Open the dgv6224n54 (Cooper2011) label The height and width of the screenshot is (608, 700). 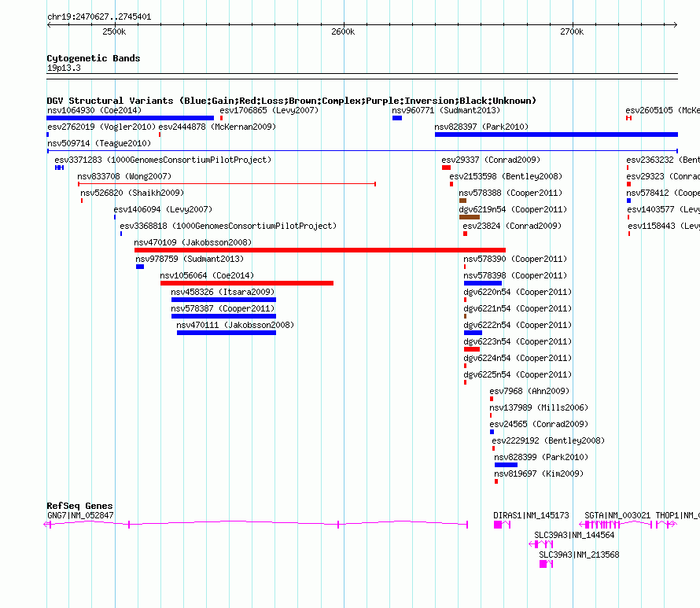[x=518, y=358]
